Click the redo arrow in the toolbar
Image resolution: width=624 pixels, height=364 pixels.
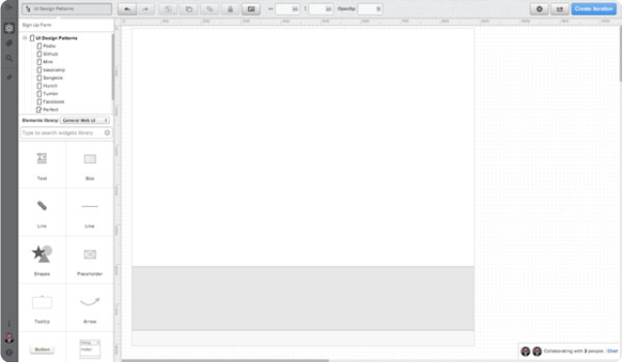point(145,9)
